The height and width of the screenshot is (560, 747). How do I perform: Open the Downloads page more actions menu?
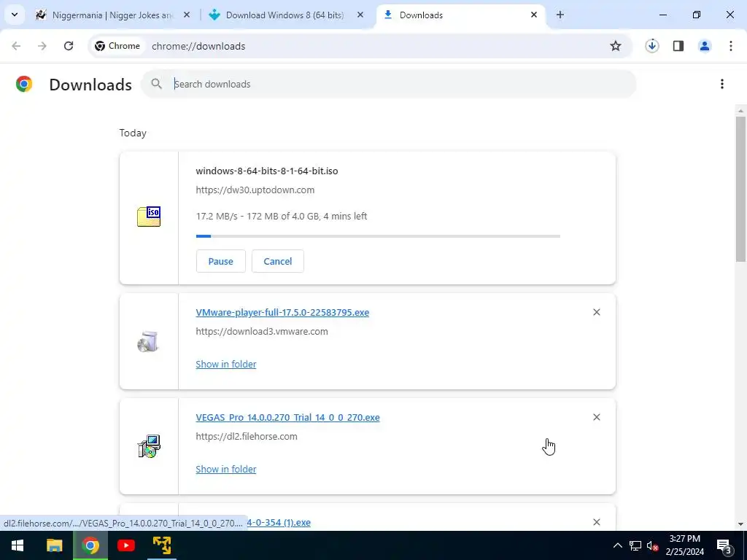tap(721, 84)
